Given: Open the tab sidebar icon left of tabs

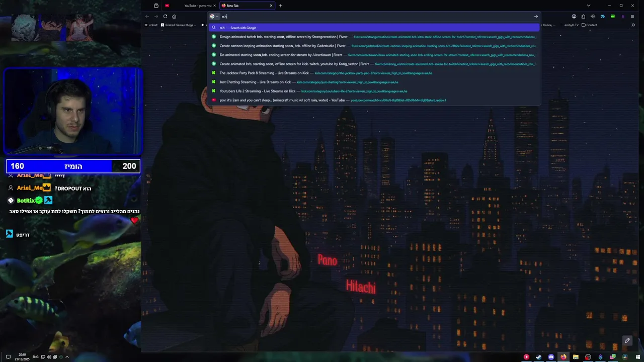Looking at the screenshot, I should coord(156,6).
